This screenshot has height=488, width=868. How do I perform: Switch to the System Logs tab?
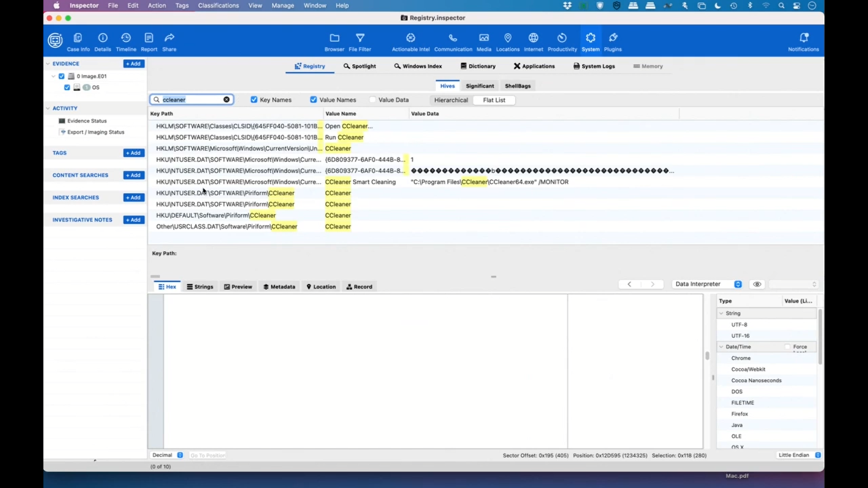pyautogui.click(x=594, y=66)
